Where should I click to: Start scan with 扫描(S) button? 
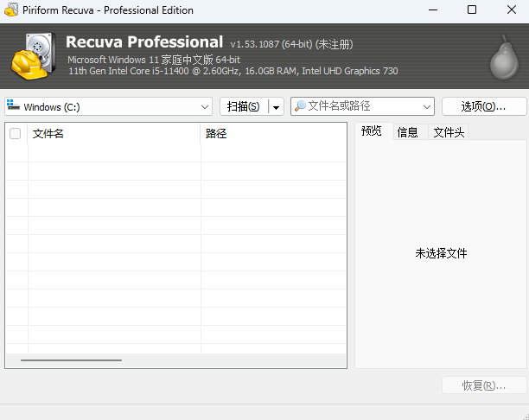[x=244, y=106]
